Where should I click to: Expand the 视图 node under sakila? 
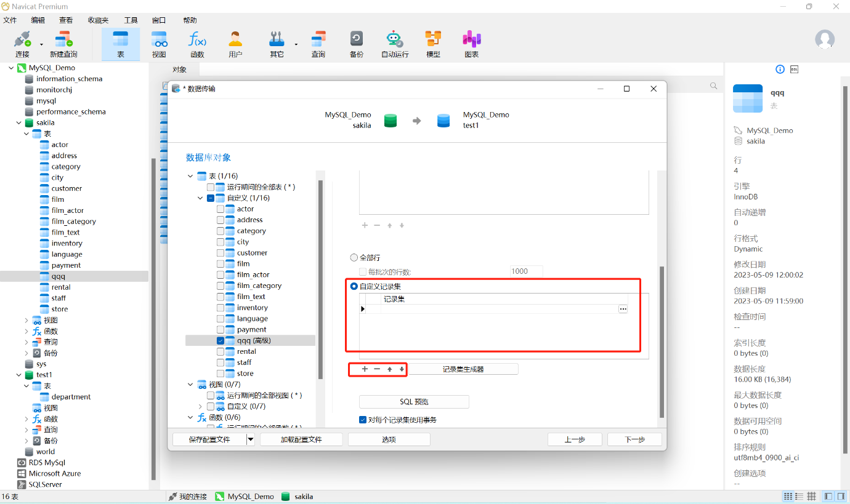26,320
